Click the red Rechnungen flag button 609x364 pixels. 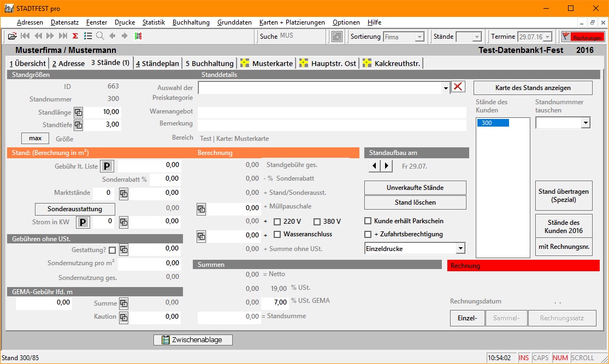point(583,37)
